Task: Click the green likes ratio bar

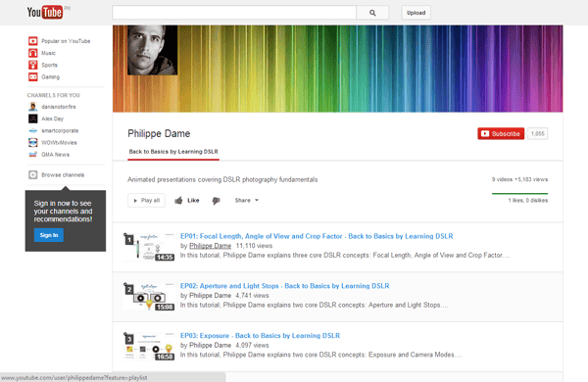Action: (519, 193)
